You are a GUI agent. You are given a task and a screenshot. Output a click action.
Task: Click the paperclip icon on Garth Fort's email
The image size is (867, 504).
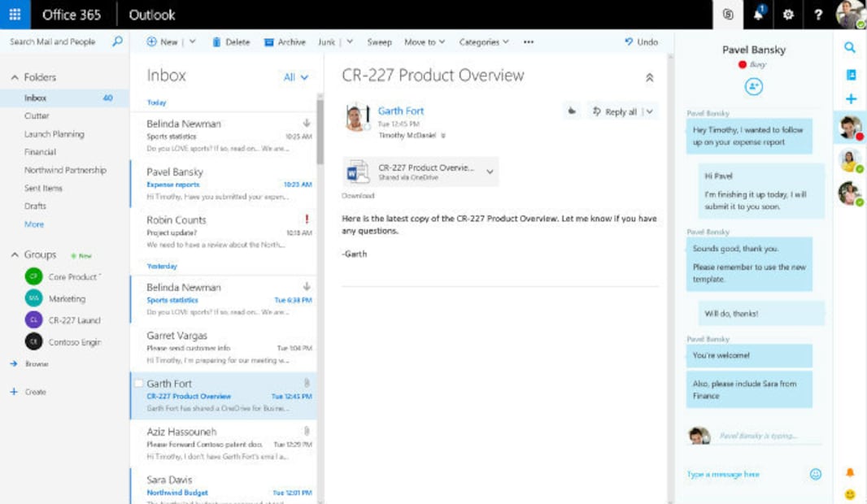[307, 382]
